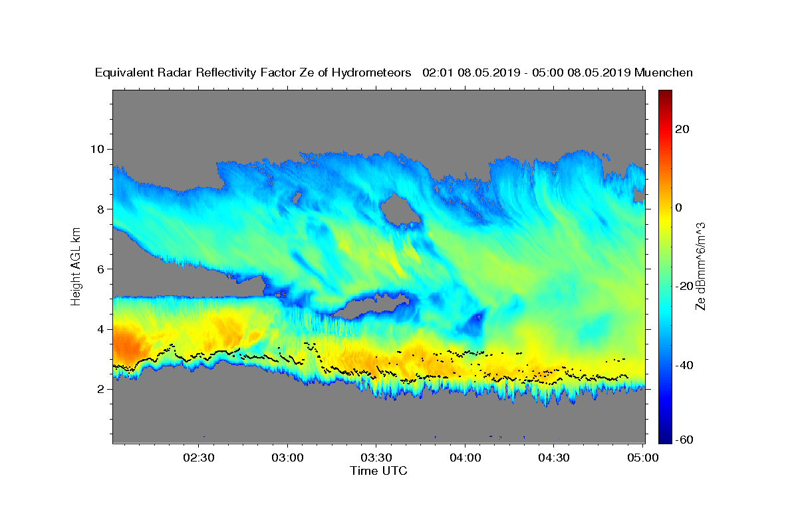Click the colorbar label '0'
Viewport: 798px width, 532px height.
679,207
